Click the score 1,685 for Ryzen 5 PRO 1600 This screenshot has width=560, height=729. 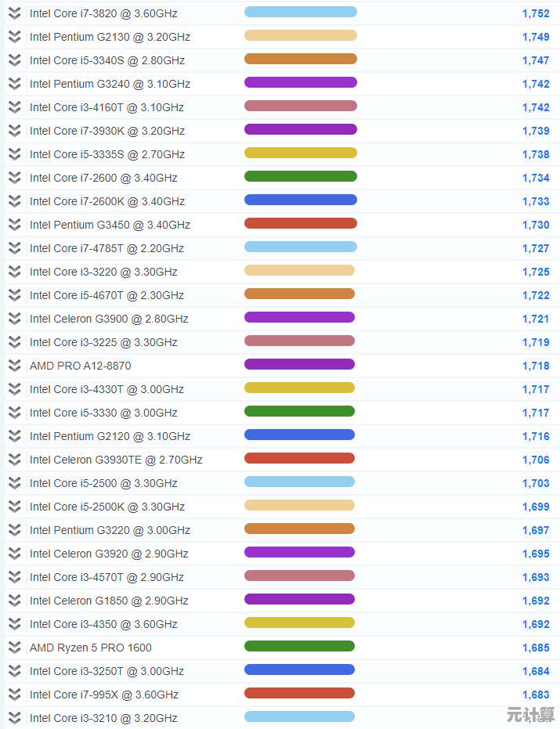536,648
